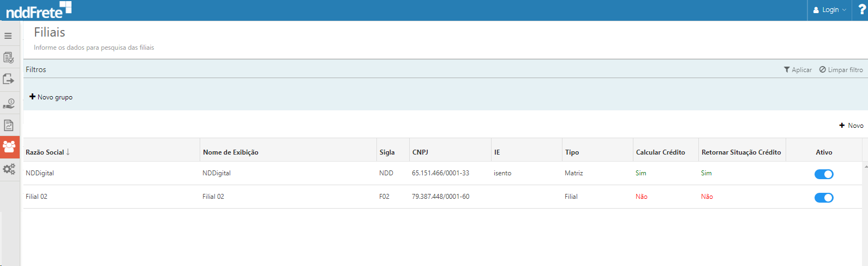Add a Novo grupo filter group
Screen dimensions: 868x266
(x=51, y=97)
